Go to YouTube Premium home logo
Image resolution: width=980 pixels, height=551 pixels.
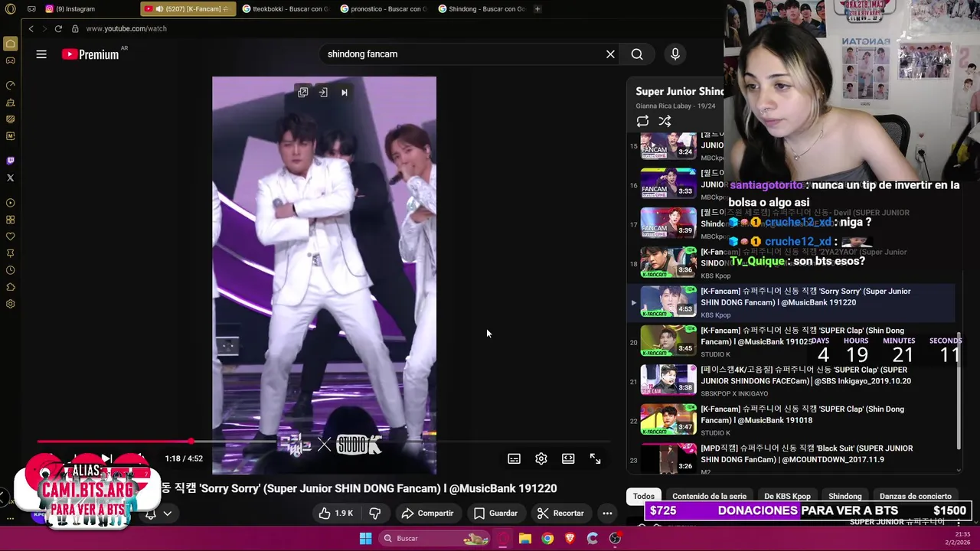[90, 54]
